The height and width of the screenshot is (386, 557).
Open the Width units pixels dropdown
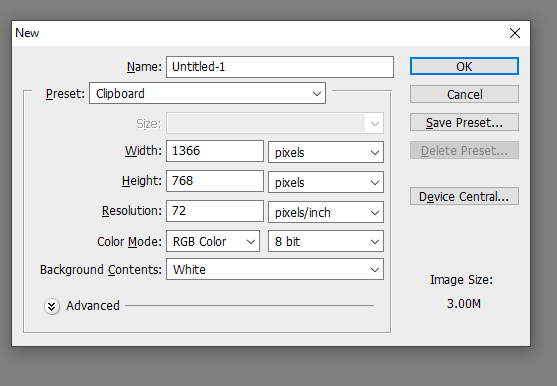[326, 152]
